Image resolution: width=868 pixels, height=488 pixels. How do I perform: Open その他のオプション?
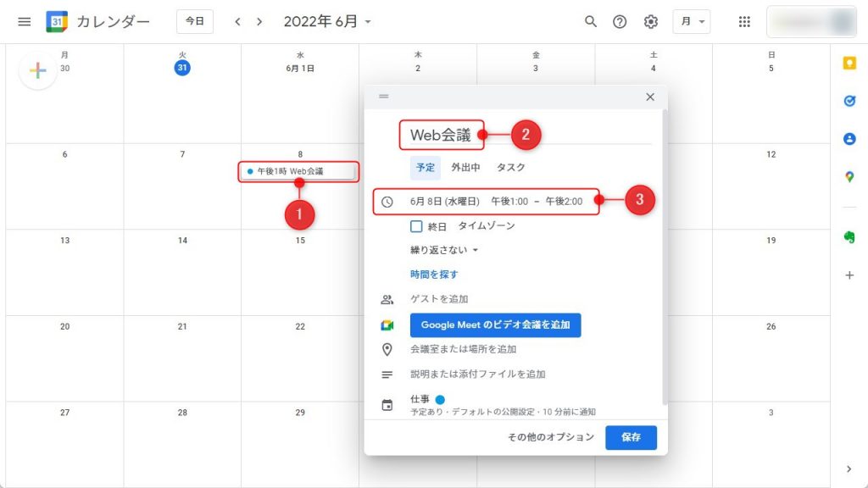[551, 437]
